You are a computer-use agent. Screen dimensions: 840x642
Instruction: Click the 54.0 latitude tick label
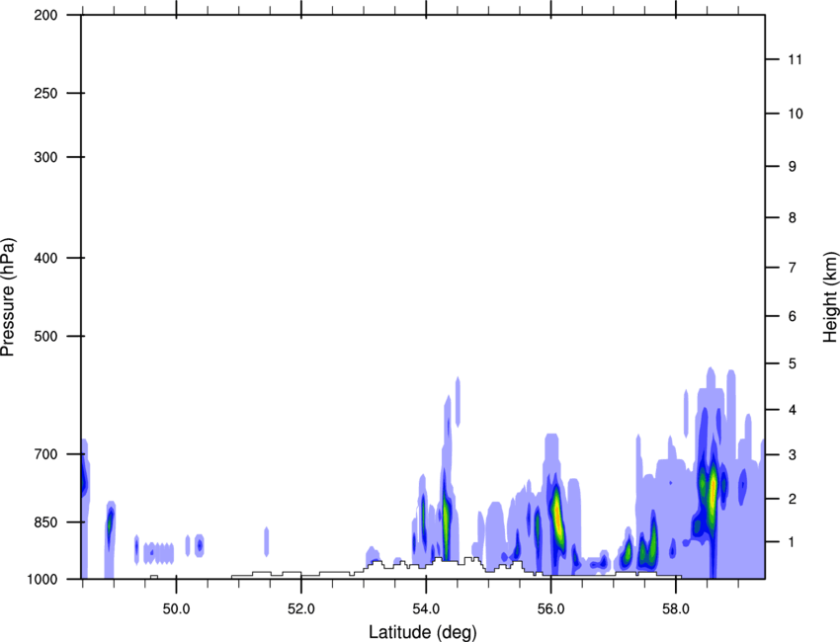pos(426,609)
